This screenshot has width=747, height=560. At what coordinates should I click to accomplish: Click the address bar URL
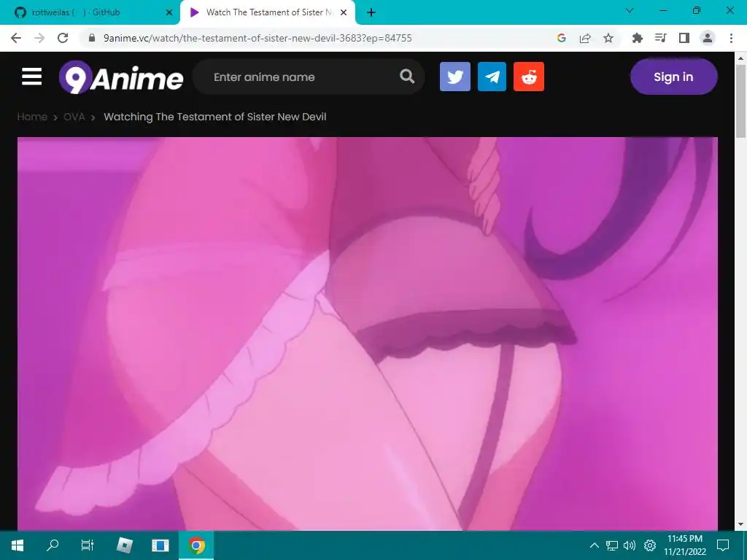[258, 38]
